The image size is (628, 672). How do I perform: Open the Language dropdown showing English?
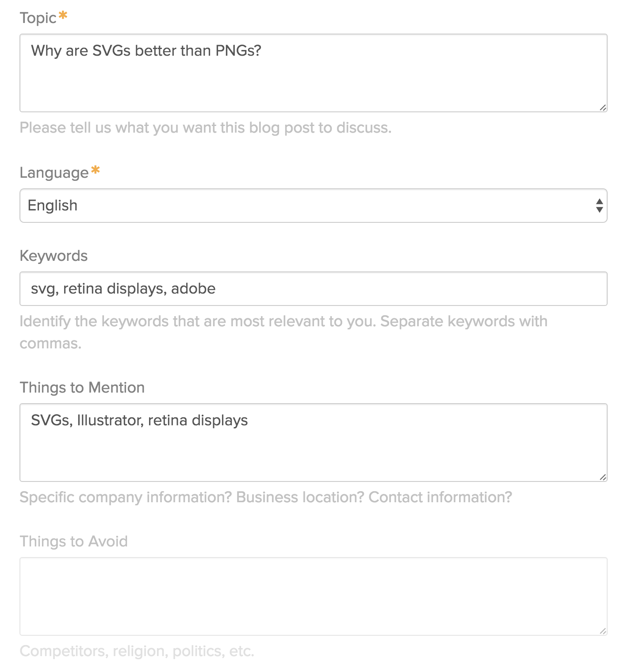coord(313,206)
